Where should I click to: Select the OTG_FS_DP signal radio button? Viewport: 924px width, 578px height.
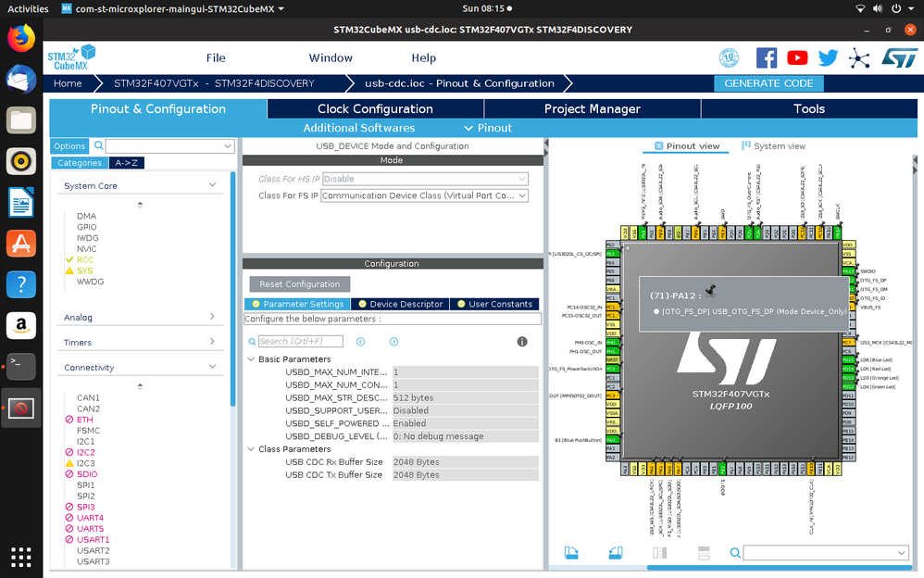click(656, 311)
